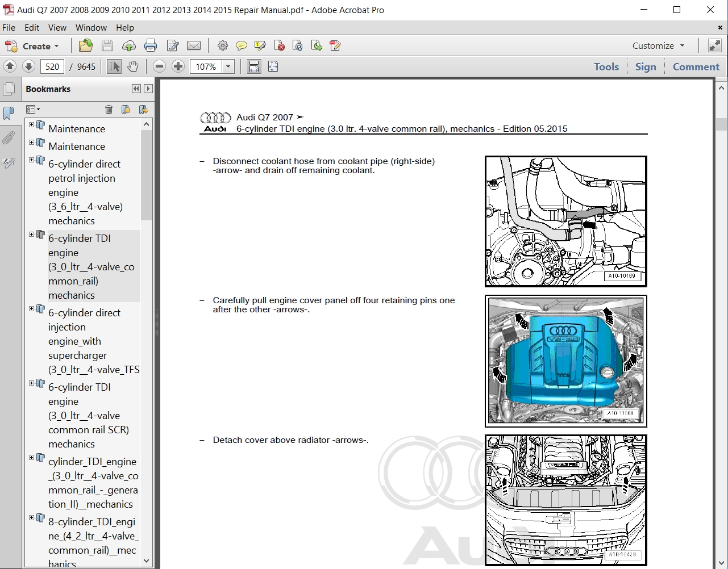Open the Page Thumbnails panel in the sidebar
728x569 pixels.
pyautogui.click(x=9, y=89)
